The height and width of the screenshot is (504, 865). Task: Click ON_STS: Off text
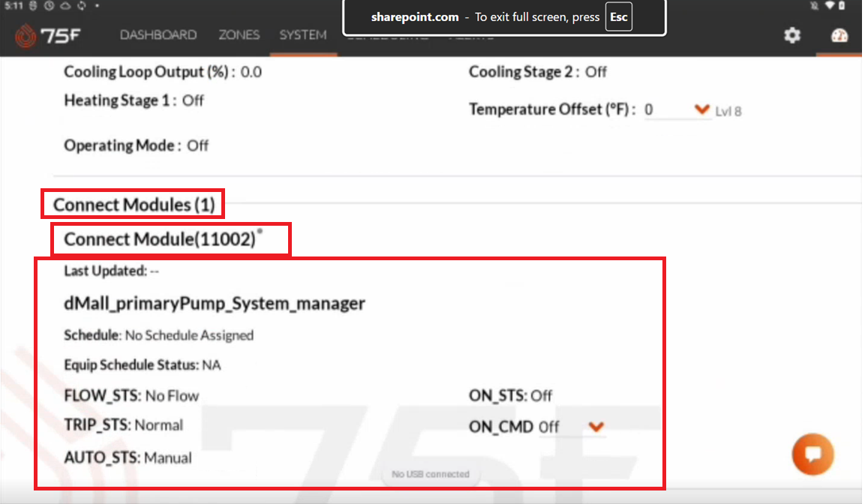coord(510,396)
